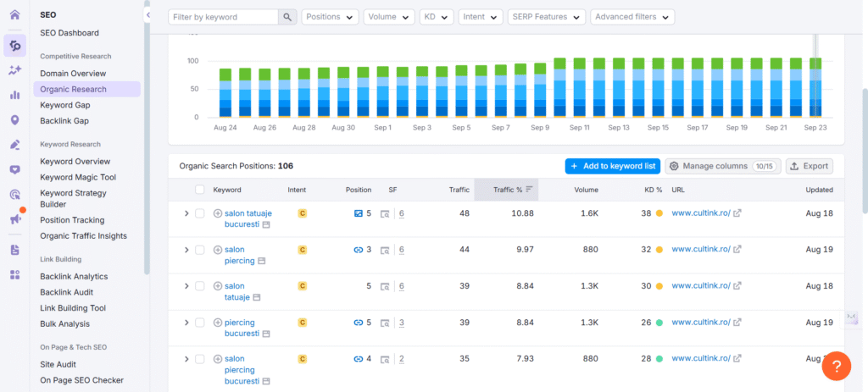Collapse the sidebar using the arrow handle
The image size is (868, 392).
point(147,15)
